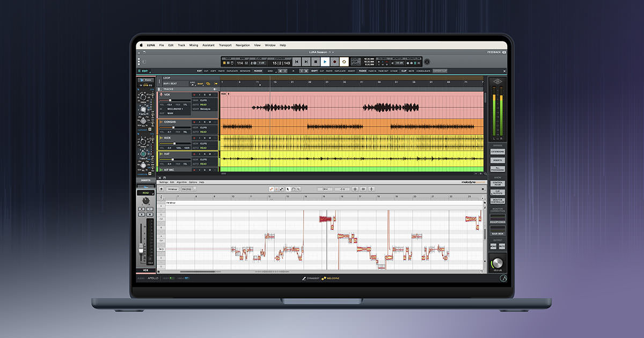
Task: Select the Melodyne zoom magnifier tool
Action: pos(298,189)
